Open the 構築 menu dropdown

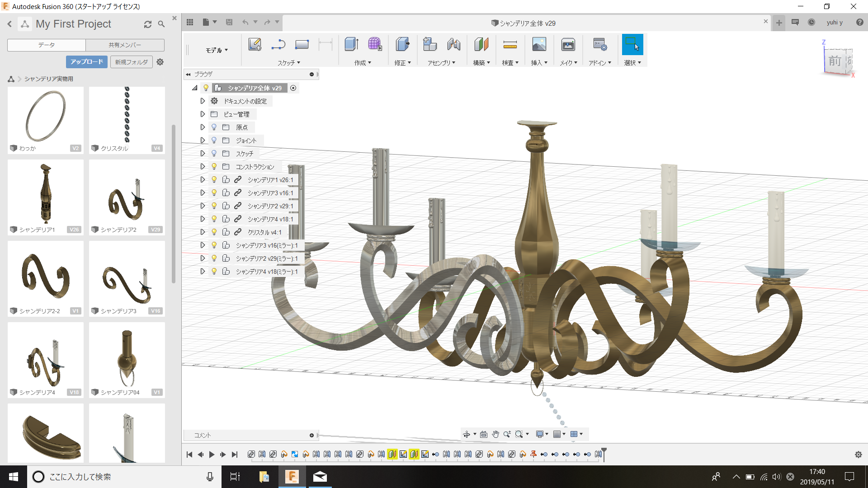pyautogui.click(x=481, y=63)
